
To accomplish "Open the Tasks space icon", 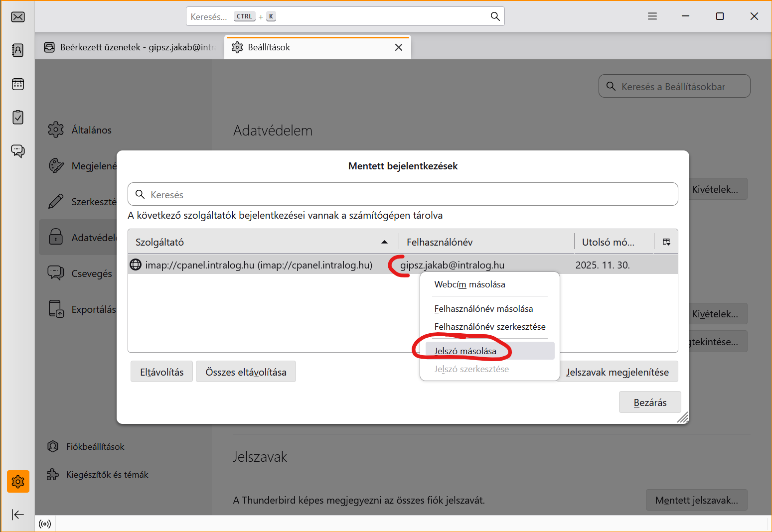I will [x=18, y=118].
